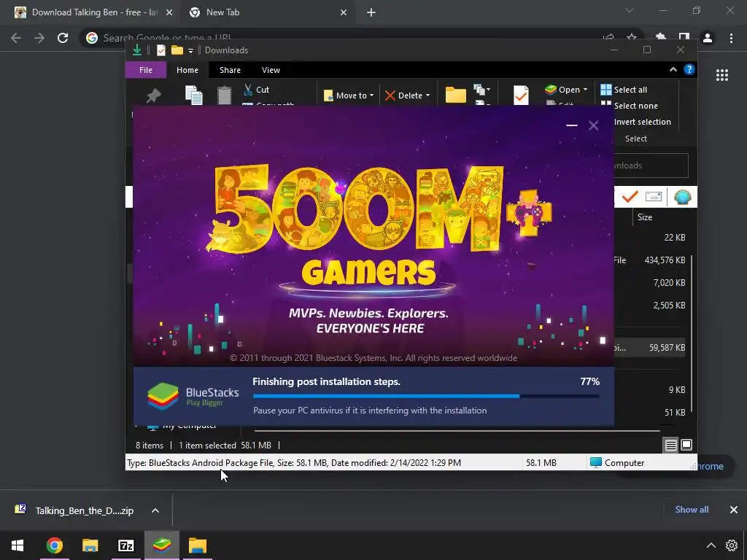Open the Google apps grid icon

click(x=721, y=75)
